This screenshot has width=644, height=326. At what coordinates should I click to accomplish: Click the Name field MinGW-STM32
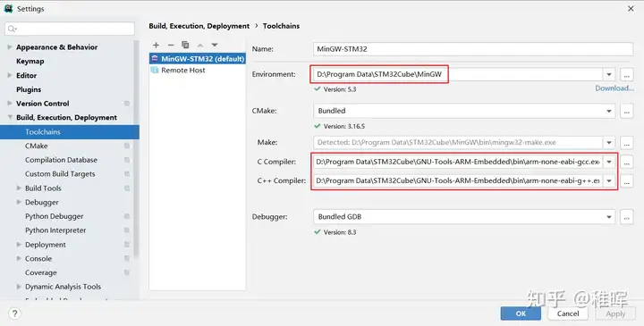pos(473,49)
